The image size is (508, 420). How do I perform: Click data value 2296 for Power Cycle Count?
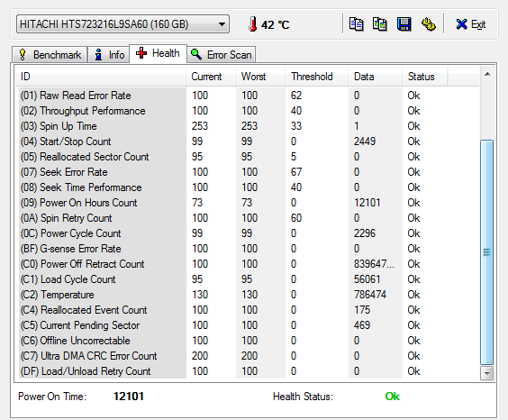(365, 233)
